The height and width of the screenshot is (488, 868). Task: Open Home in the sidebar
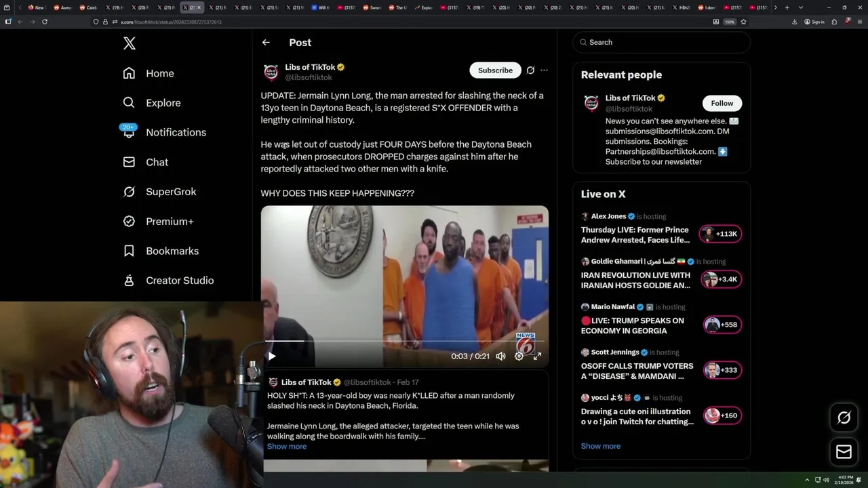point(149,73)
